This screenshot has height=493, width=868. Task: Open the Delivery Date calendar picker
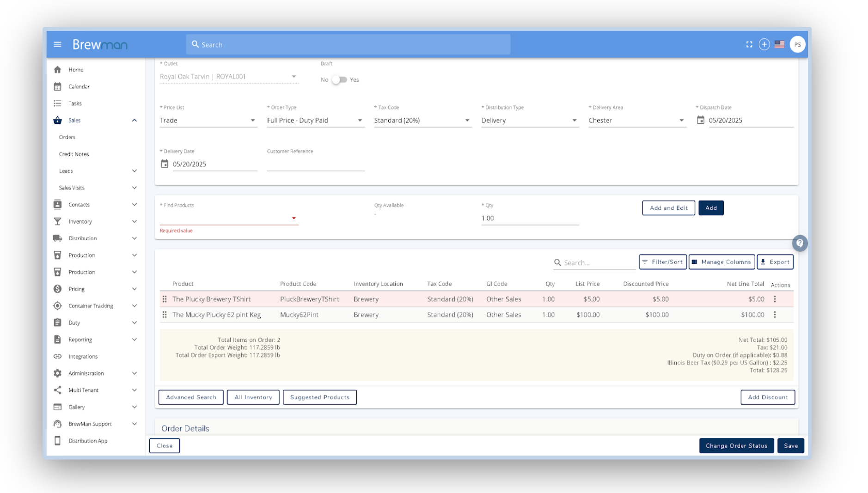pyautogui.click(x=165, y=164)
